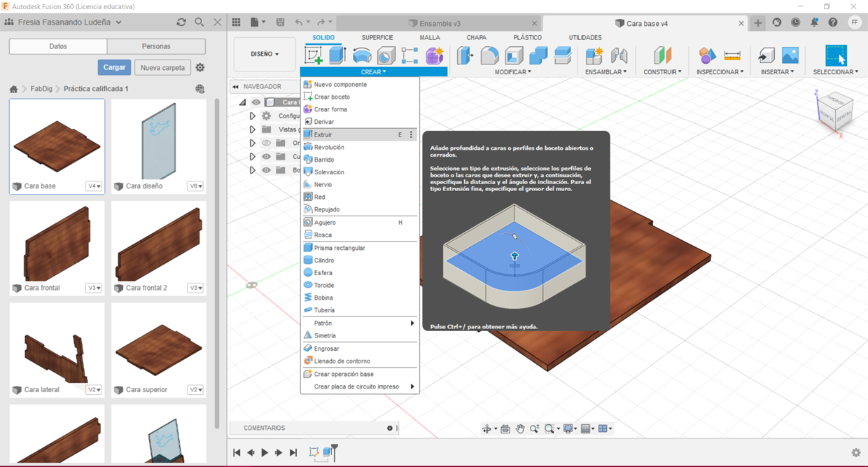
Task: Click the Fillet tool icon in Modificar
Action: coord(490,55)
